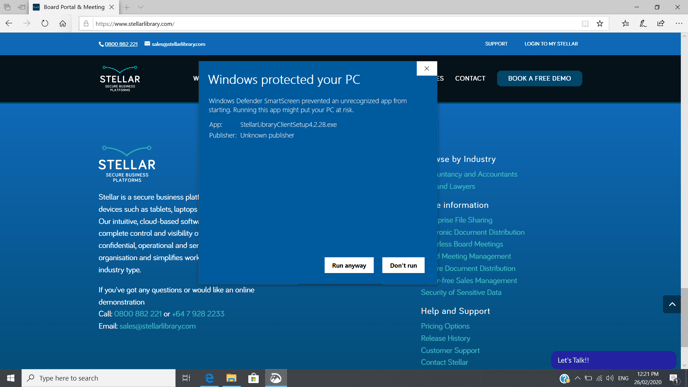The height and width of the screenshot is (387, 688).
Task: Click the network tray icon
Action: click(x=599, y=378)
